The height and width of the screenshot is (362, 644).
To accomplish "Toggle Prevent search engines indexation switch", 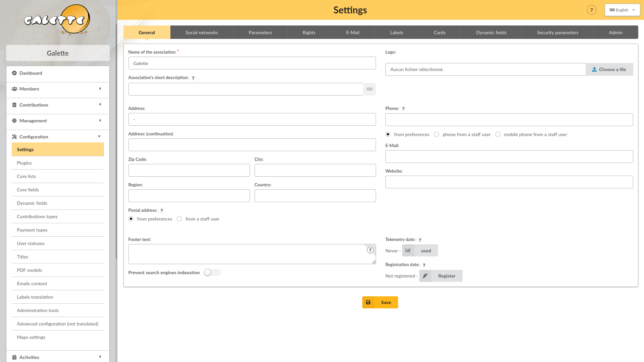I will (212, 273).
